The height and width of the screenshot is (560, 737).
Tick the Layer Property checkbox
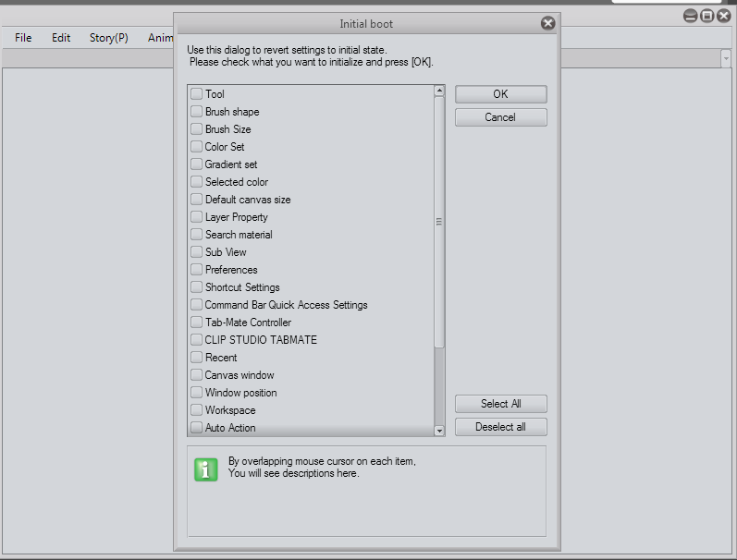(196, 217)
